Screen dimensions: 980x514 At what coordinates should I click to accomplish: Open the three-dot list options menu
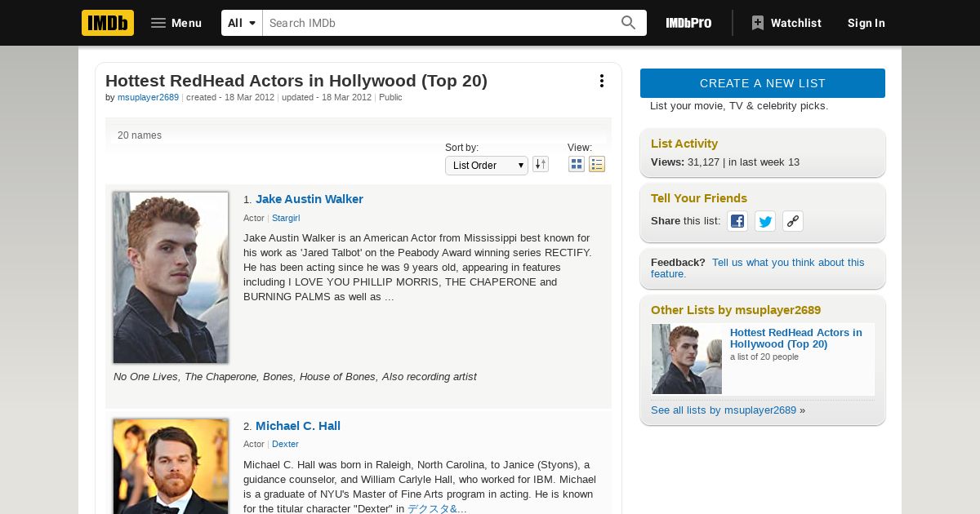pyautogui.click(x=601, y=81)
